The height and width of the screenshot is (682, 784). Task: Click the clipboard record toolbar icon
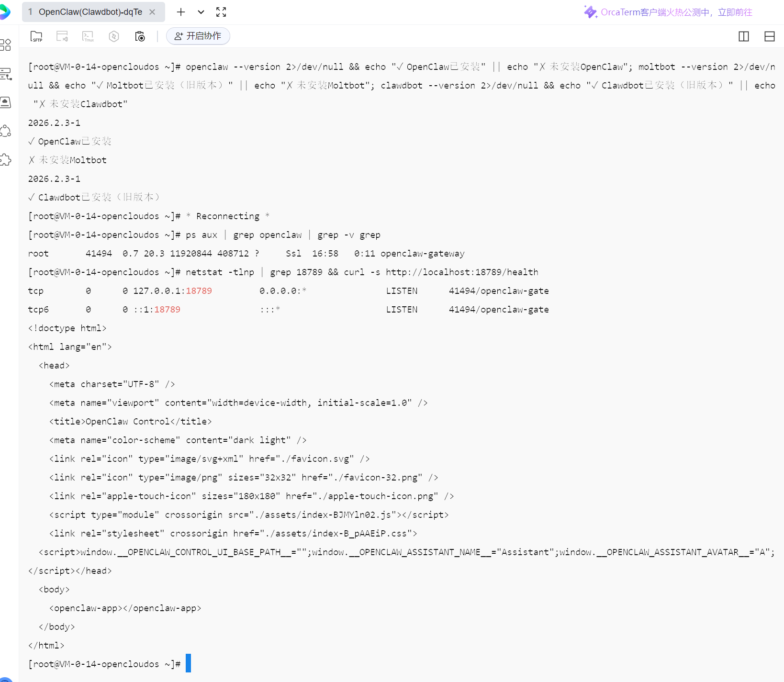140,36
